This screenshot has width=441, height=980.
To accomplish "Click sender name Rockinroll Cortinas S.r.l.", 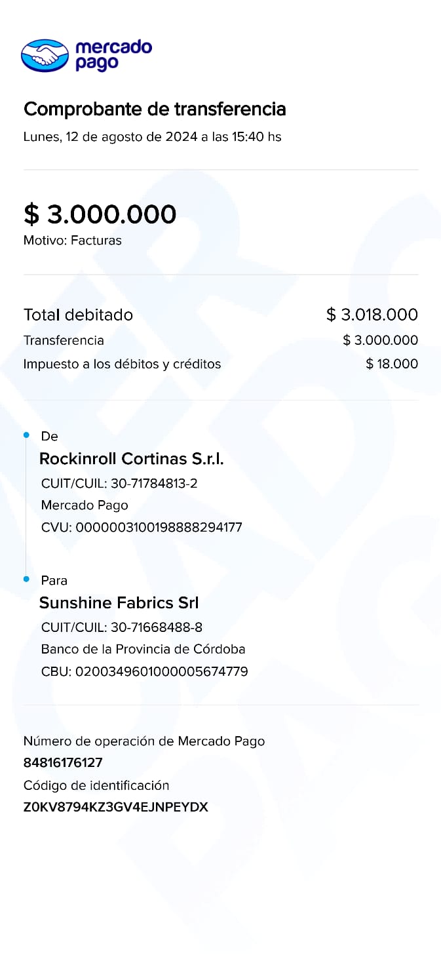I will coord(132,459).
